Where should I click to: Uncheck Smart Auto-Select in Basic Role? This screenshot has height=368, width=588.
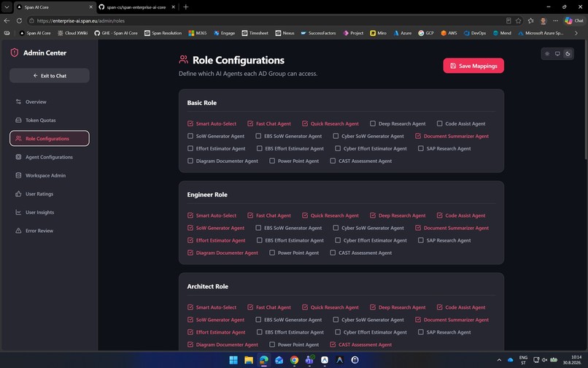190,123
